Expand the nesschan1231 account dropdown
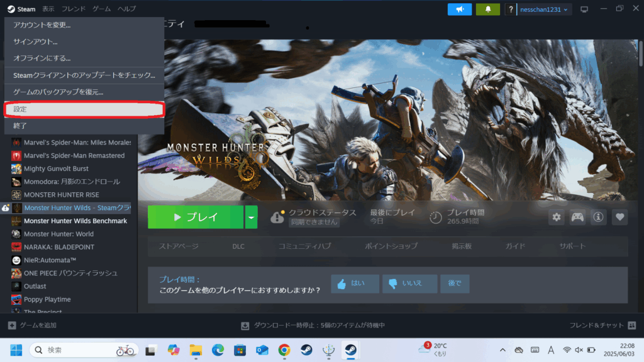Viewport: 644px width, 362px height. [x=544, y=9]
